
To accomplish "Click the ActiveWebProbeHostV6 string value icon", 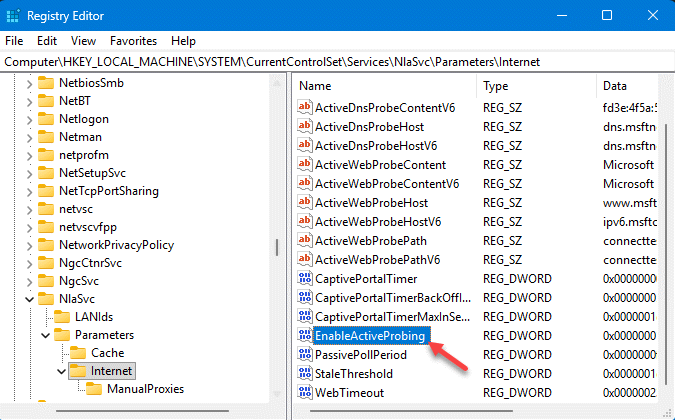I will pos(304,221).
